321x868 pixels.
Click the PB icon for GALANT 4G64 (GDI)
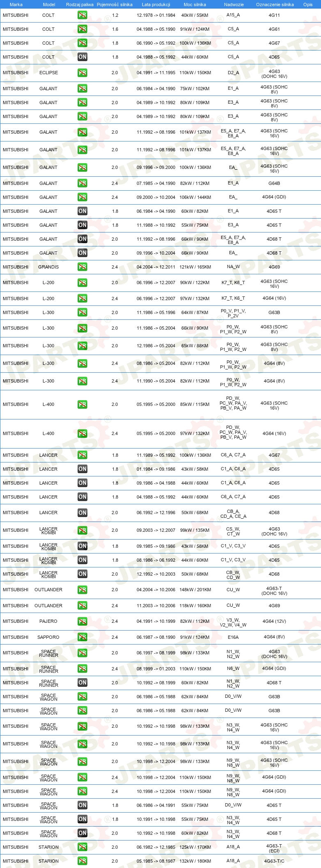point(83,197)
